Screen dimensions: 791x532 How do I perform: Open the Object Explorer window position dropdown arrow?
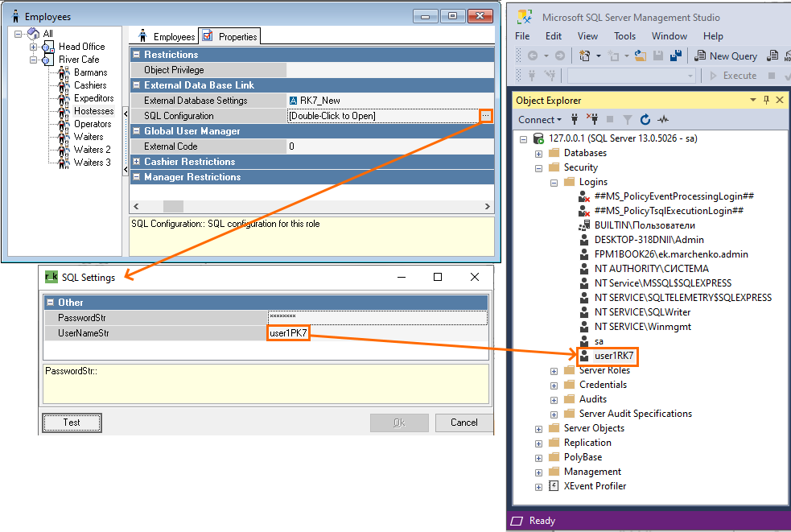point(753,100)
